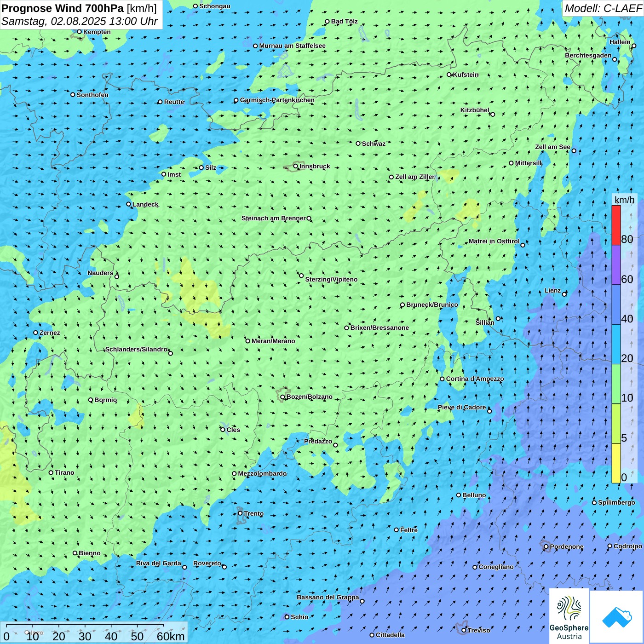Click the Schwaz location dot
The image size is (644, 644).
tap(358, 144)
